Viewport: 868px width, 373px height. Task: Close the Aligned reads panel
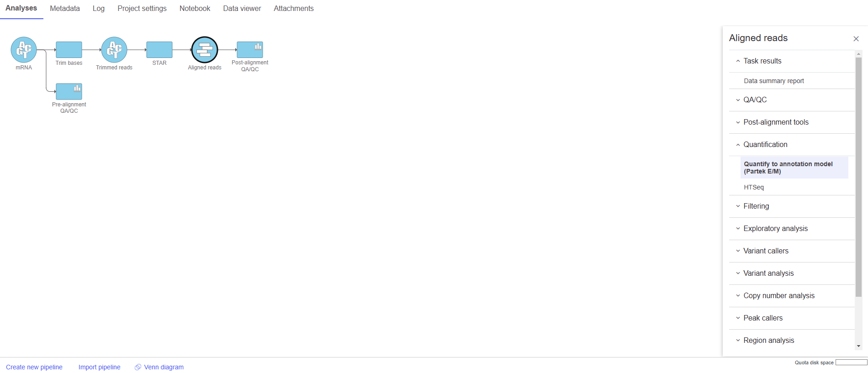(x=856, y=39)
